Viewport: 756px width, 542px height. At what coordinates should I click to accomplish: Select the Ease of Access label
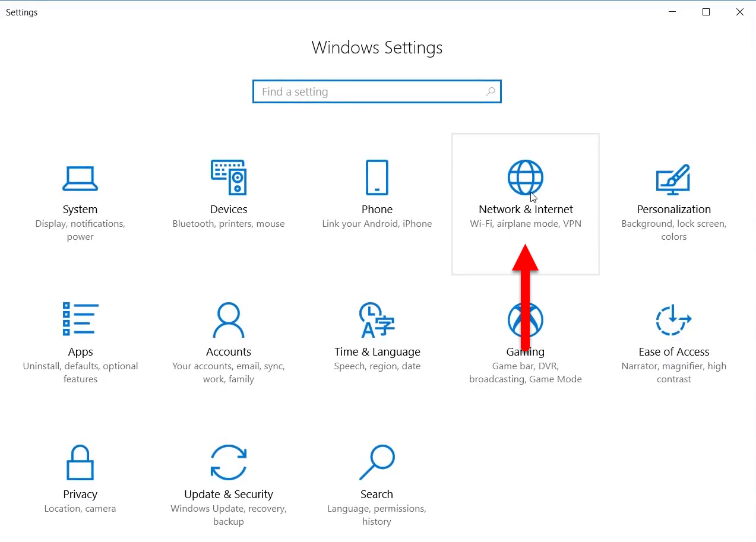[673, 351]
